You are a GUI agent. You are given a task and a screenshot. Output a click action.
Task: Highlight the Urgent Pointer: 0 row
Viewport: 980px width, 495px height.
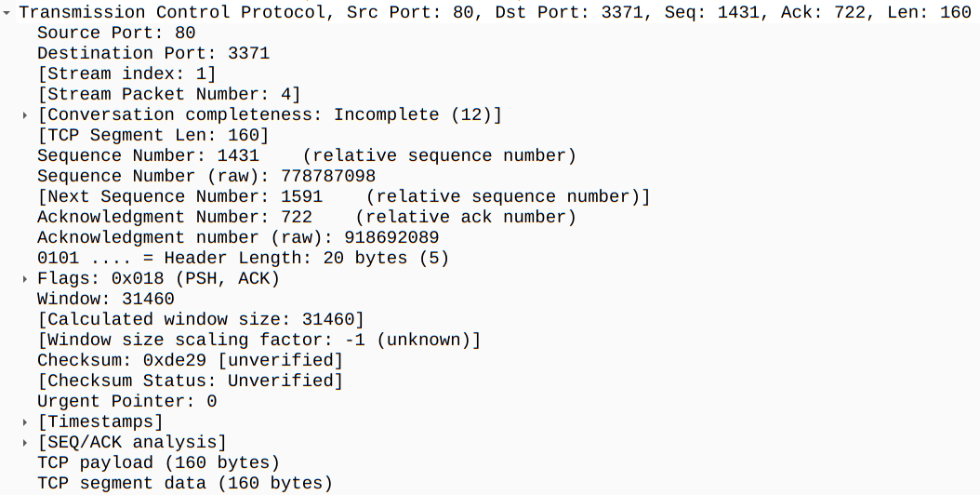tap(126, 401)
